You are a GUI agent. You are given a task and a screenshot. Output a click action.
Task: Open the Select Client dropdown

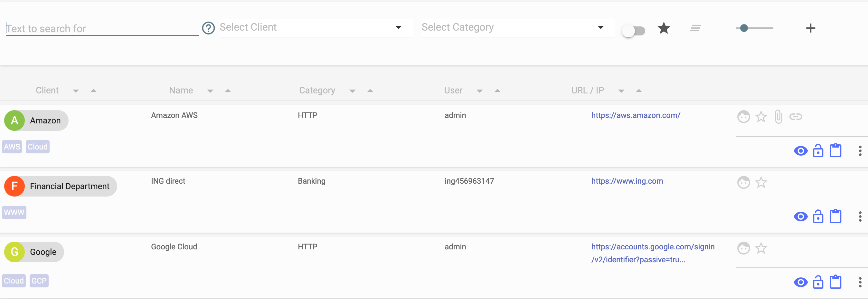pos(316,27)
